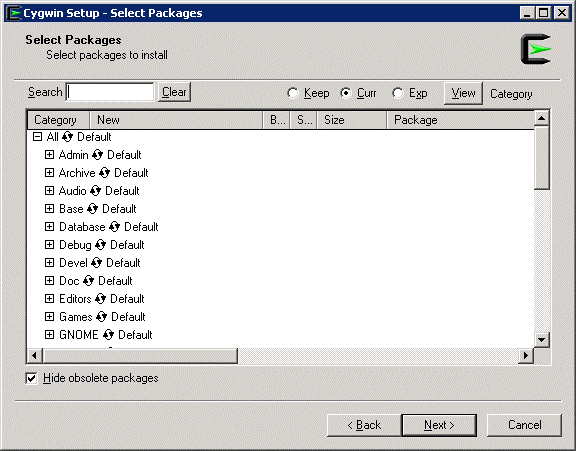This screenshot has width=576, height=451.
Task: Select the Keep radio button
Action: [293, 93]
